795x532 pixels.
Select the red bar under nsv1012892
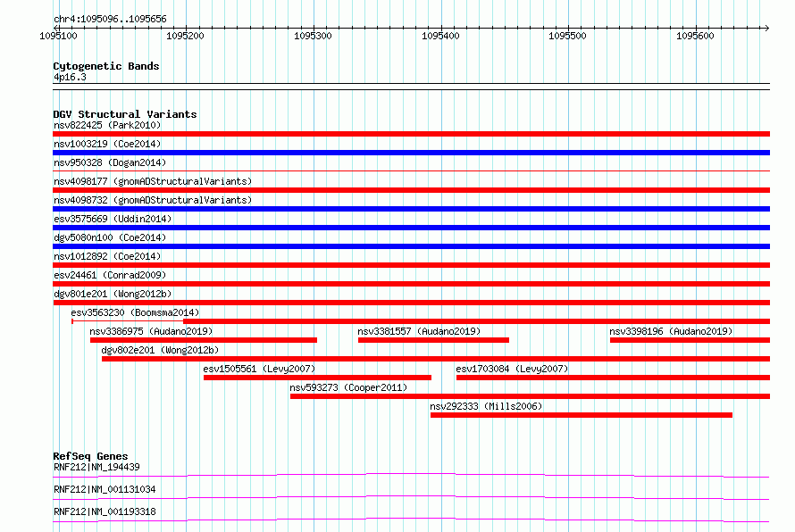[x=411, y=265]
